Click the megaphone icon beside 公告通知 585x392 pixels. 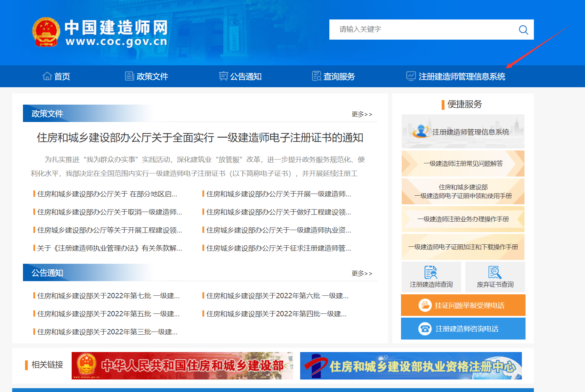coord(223,76)
